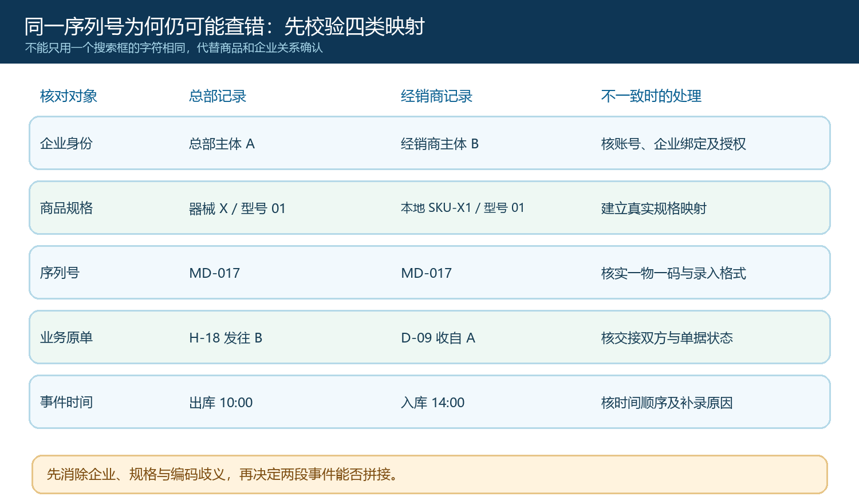Select the "事件时间" row label
Image resolution: width=859 pixels, height=504 pixels.
coord(66,402)
